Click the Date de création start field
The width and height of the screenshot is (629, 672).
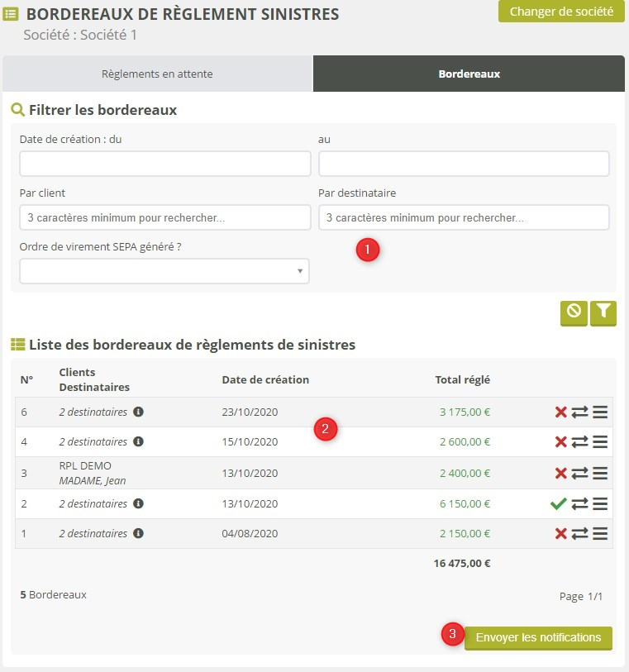tap(164, 164)
